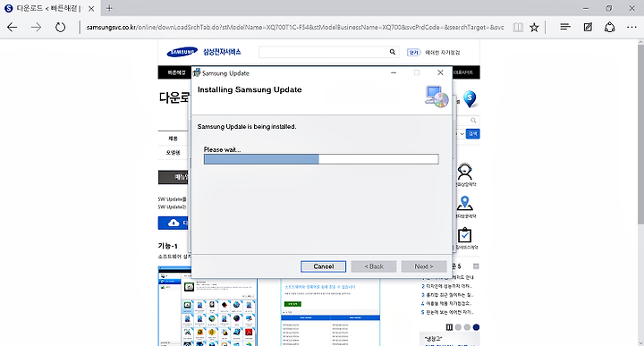
Task: Click popular list item number 4
Action: 446,304
